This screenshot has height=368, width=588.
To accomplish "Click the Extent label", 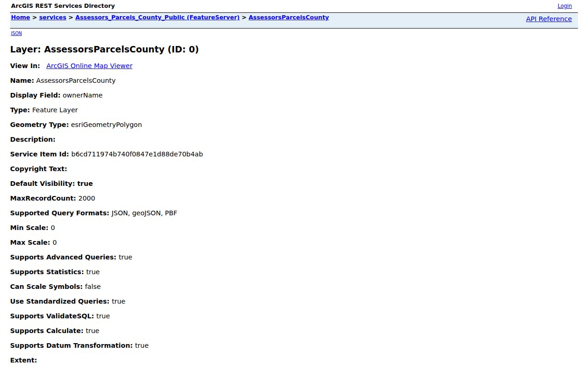I will pyautogui.click(x=24, y=360).
